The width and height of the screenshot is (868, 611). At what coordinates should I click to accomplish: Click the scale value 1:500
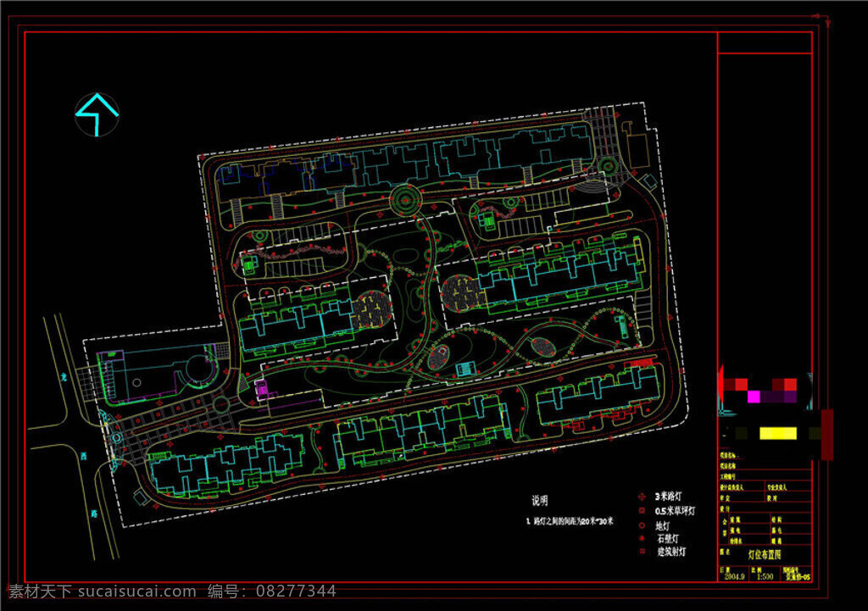(x=765, y=577)
